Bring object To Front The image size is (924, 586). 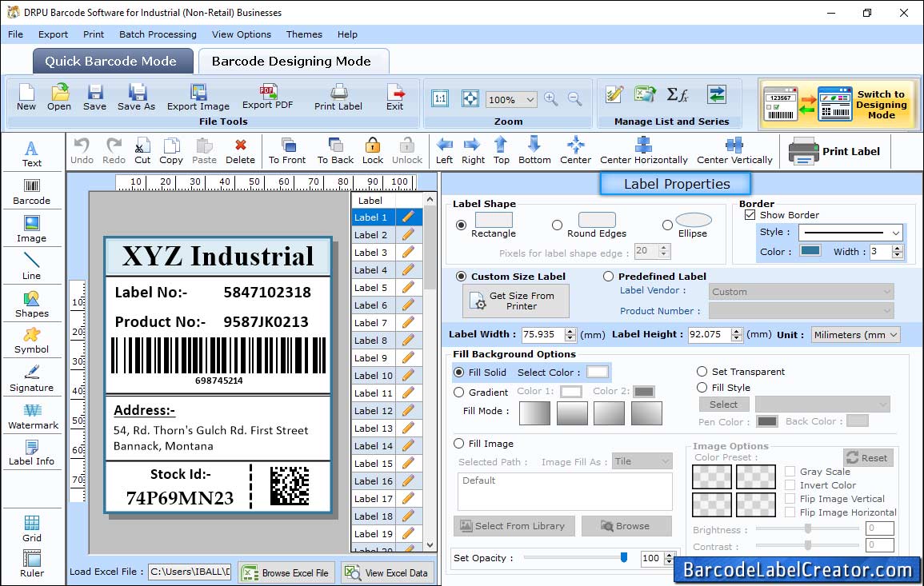[x=287, y=151]
